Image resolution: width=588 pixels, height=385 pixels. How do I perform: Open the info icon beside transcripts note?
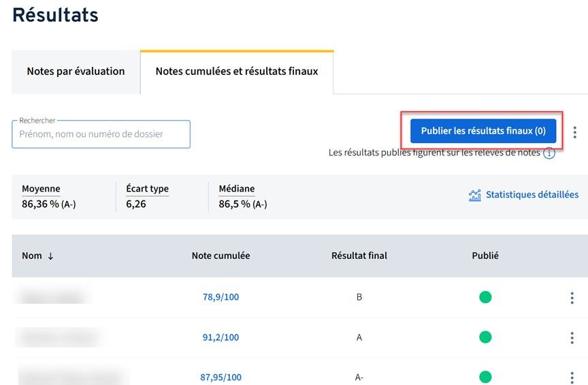pyautogui.click(x=549, y=153)
